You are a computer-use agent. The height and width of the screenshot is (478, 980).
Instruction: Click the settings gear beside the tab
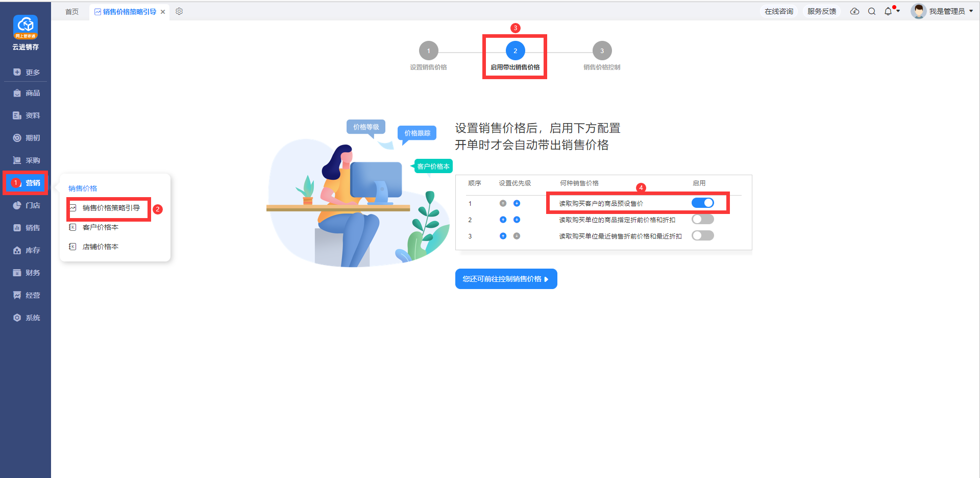coord(179,11)
